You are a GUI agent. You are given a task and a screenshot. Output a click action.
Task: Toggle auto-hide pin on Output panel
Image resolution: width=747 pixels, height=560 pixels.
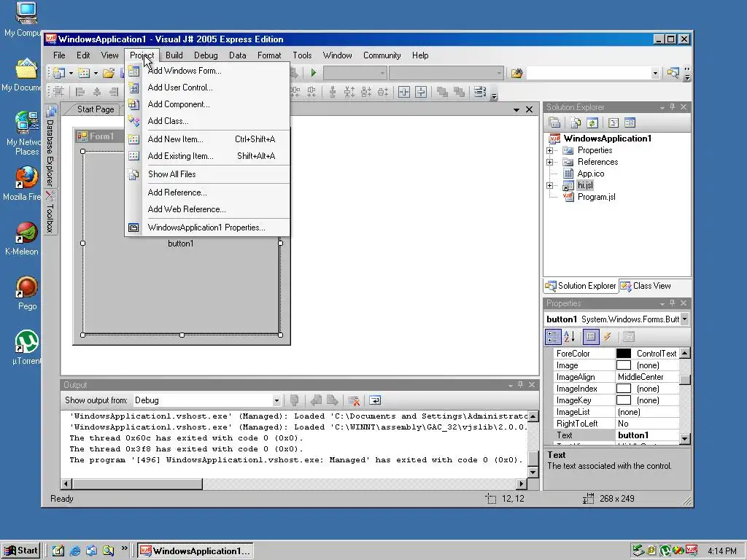coord(521,385)
